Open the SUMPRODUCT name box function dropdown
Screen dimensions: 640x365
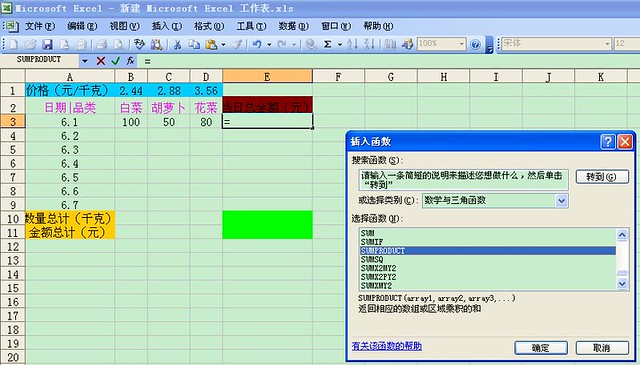85,61
